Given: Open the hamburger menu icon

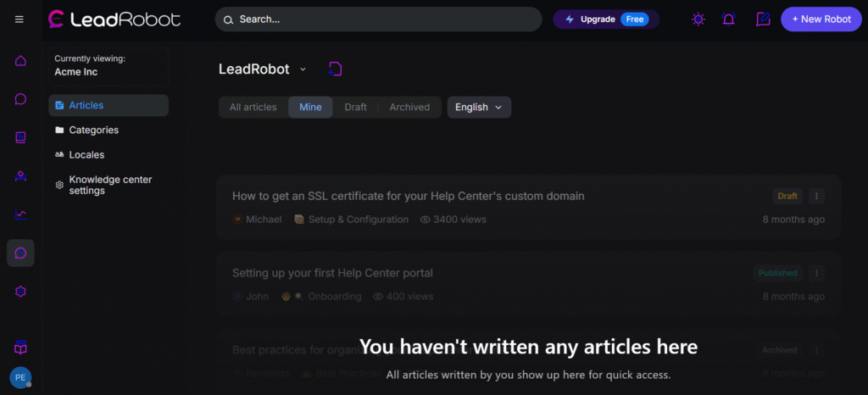Looking at the screenshot, I should [19, 19].
